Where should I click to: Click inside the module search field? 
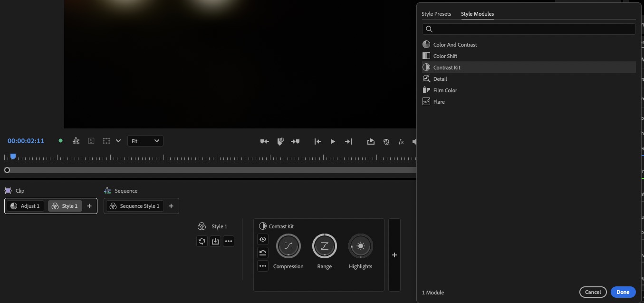tap(528, 29)
